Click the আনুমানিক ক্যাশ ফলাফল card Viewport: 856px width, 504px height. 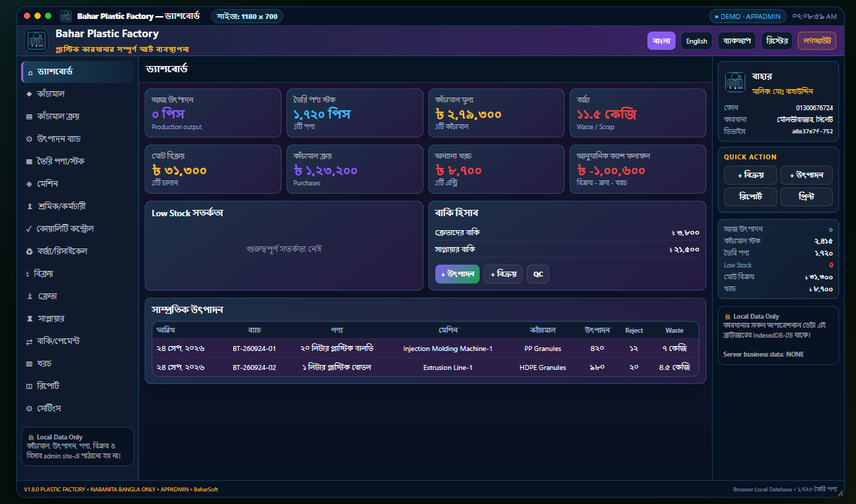638,169
